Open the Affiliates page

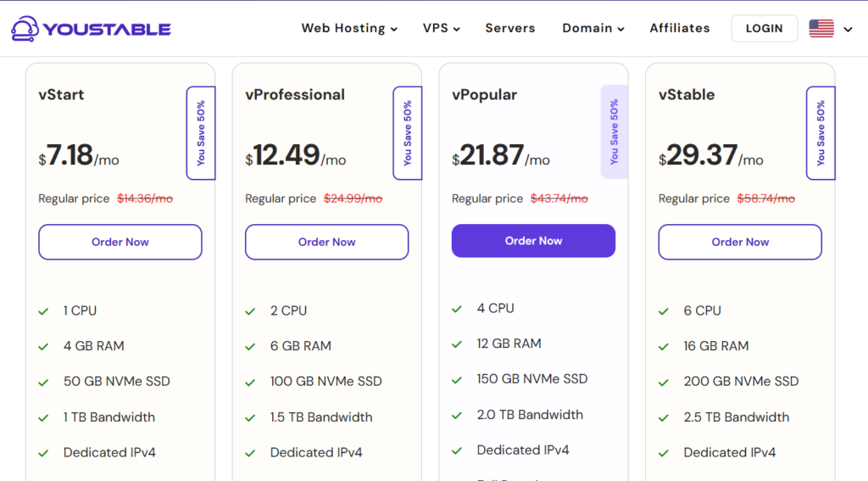click(x=679, y=28)
